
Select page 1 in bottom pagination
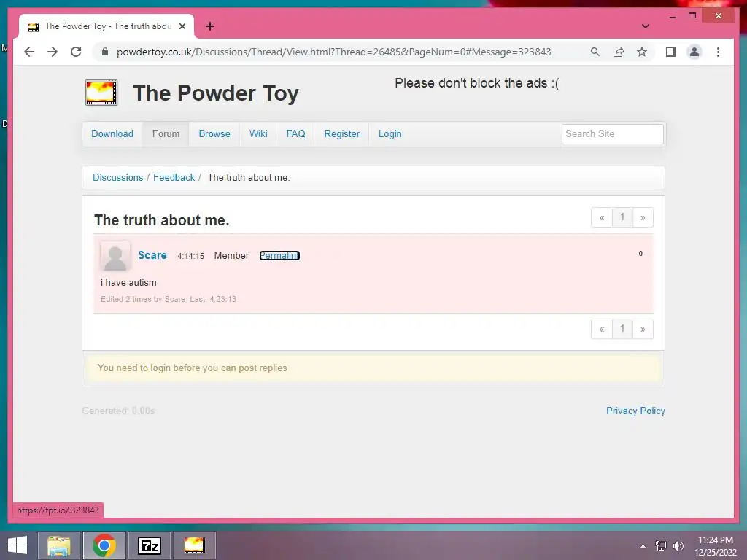tap(622, 329)
